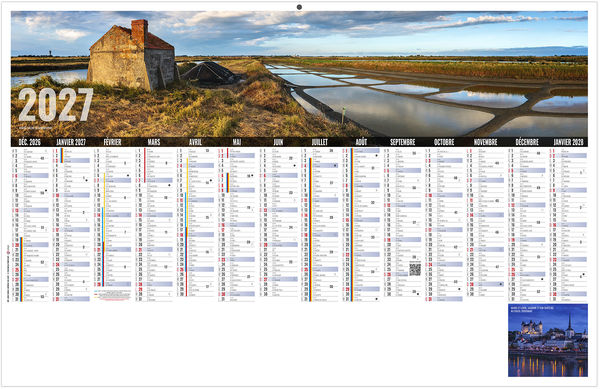Click the 'JUILLET' month header

pos(320,142)
